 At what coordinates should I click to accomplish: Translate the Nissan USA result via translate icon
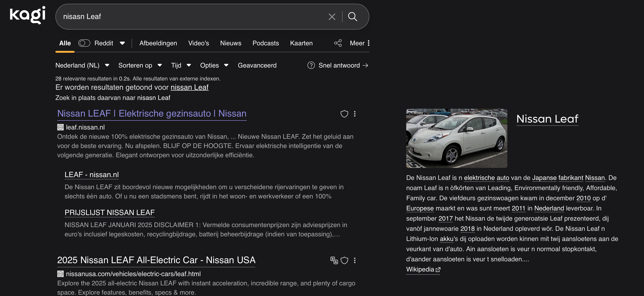pyautogui.click(x=334, y=260)
